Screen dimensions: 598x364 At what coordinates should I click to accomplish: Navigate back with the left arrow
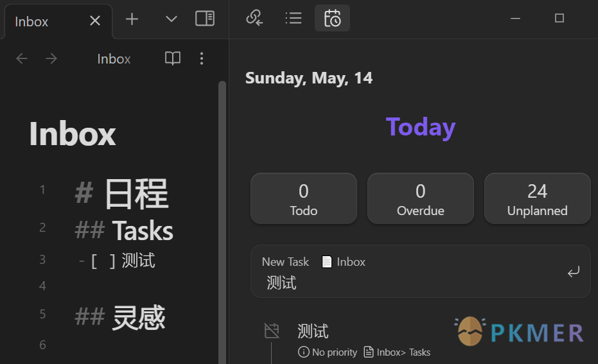tap(22, 59)
